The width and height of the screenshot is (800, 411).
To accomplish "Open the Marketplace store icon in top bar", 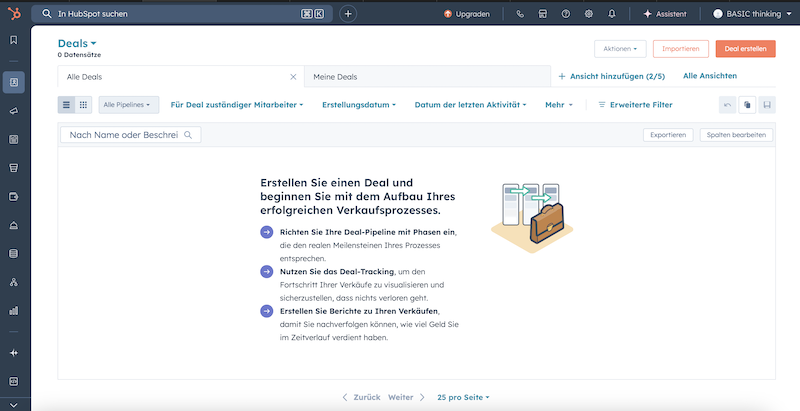I will (x=543, y=14).
